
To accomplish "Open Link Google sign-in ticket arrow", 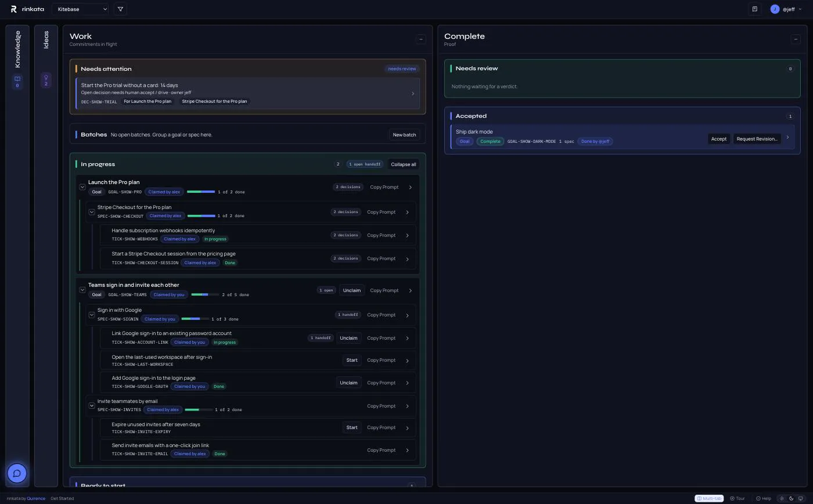I will click(407, 339).
